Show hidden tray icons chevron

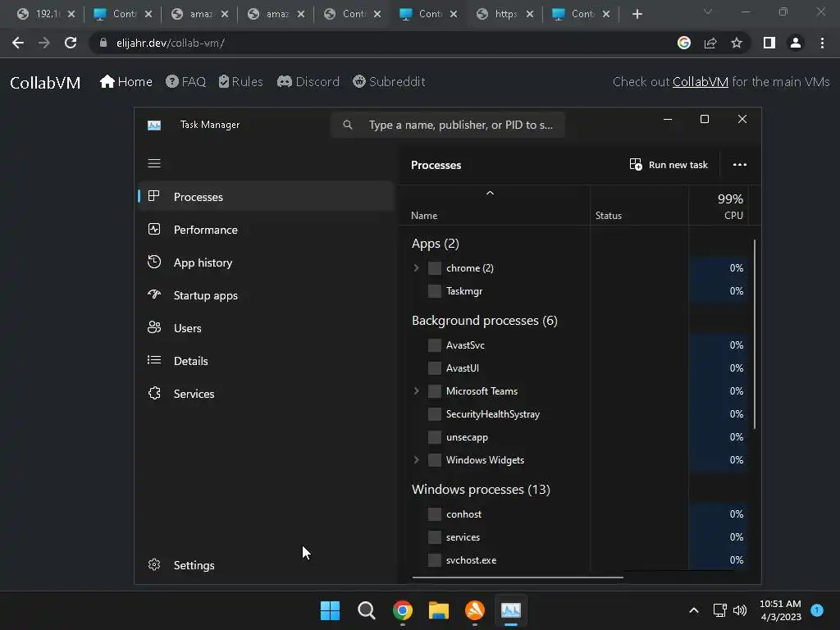pyautogui.click(x=694, y=610)
